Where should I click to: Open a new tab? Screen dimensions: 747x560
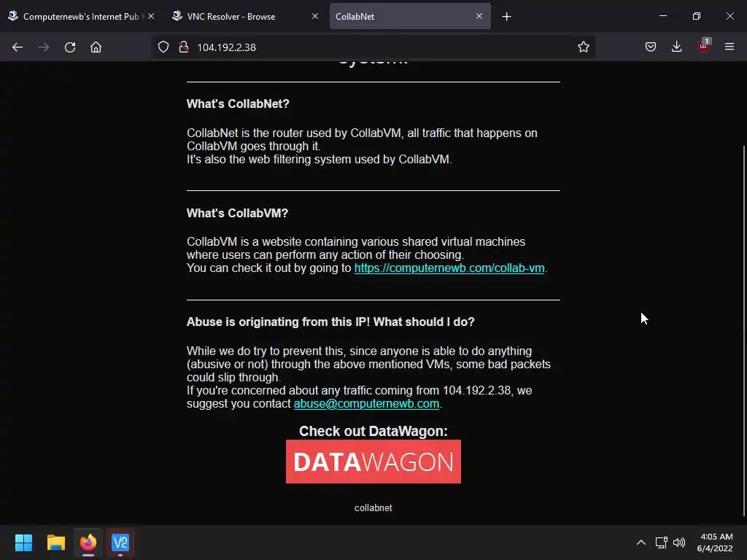[506, 17]
